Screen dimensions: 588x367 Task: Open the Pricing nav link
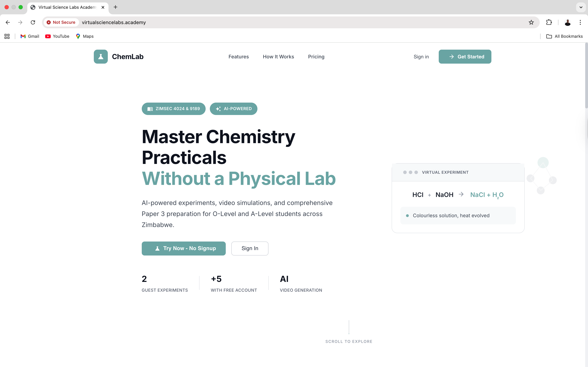[x=316, y=57]
